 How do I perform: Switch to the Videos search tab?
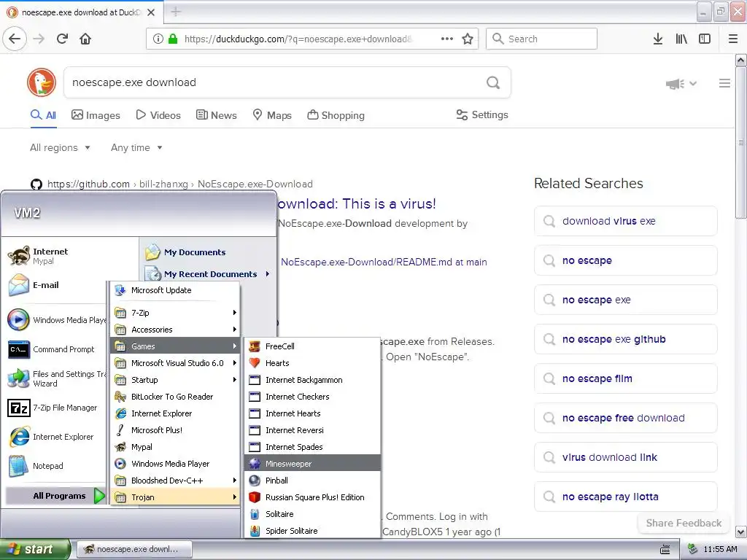click(x=158, y=115)
